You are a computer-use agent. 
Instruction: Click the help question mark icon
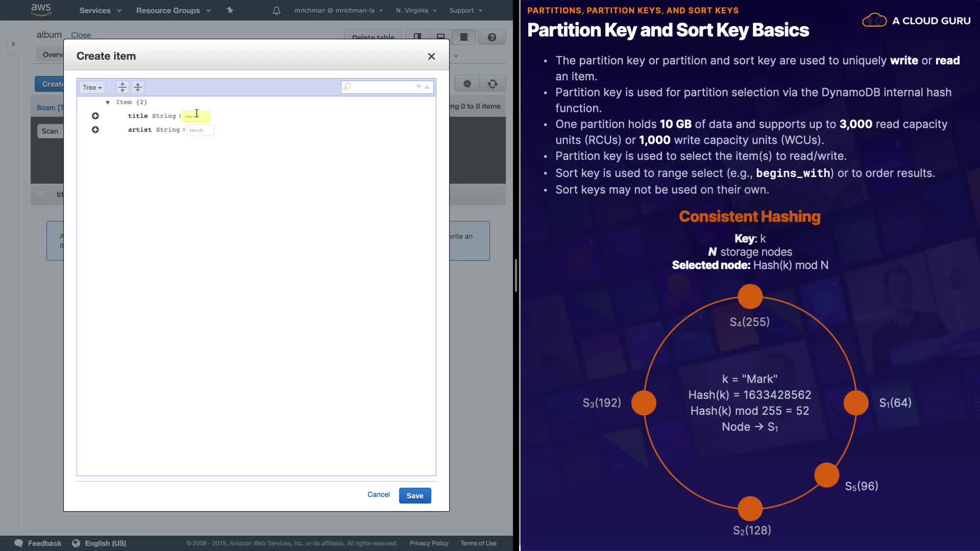492,37
